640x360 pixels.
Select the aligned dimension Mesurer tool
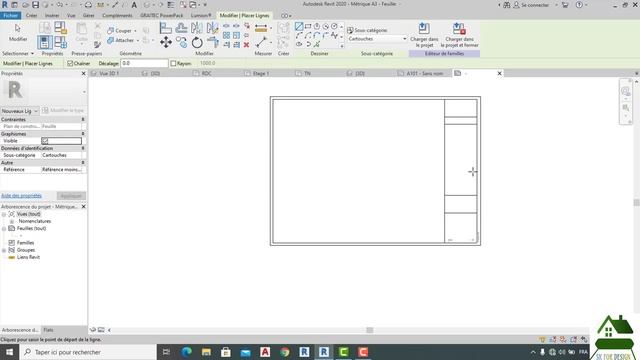pos(261,28)
